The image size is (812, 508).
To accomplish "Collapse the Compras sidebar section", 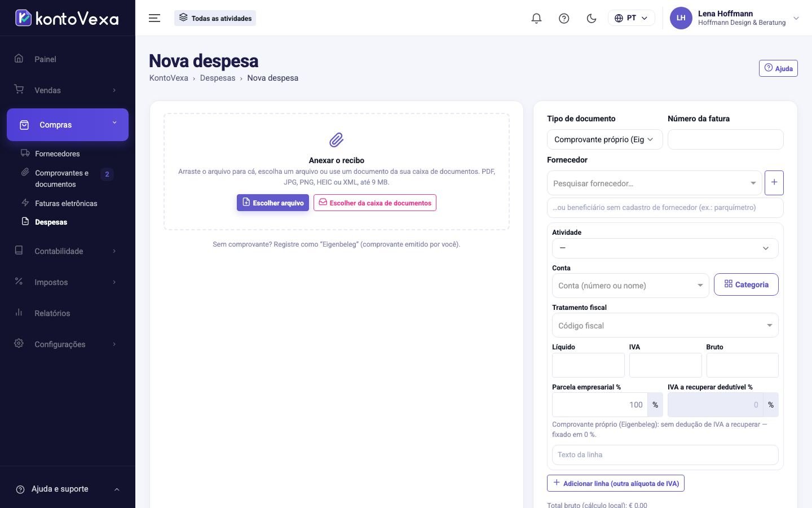I will (68, 125).
